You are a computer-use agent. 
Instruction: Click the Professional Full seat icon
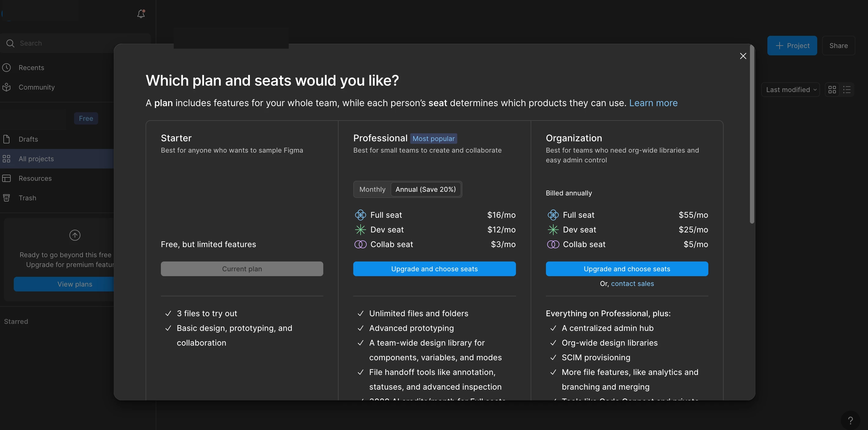click(x=360, y=215)
